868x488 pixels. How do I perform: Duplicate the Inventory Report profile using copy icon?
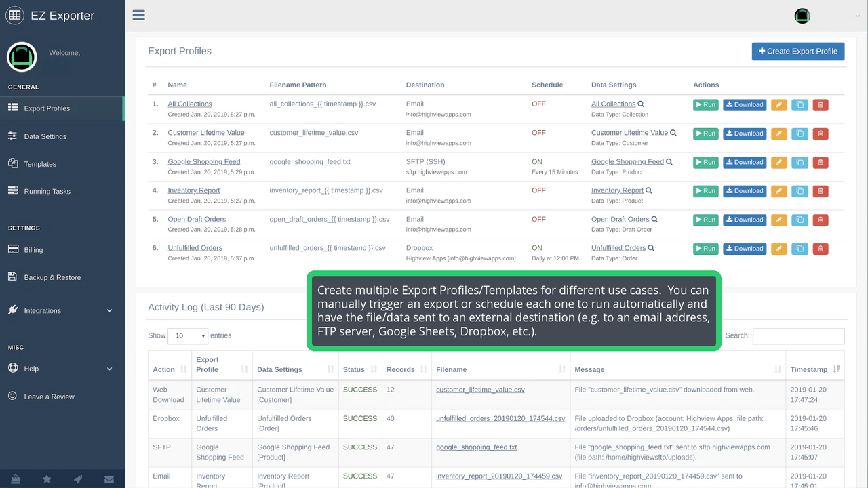tap(799, 190)
